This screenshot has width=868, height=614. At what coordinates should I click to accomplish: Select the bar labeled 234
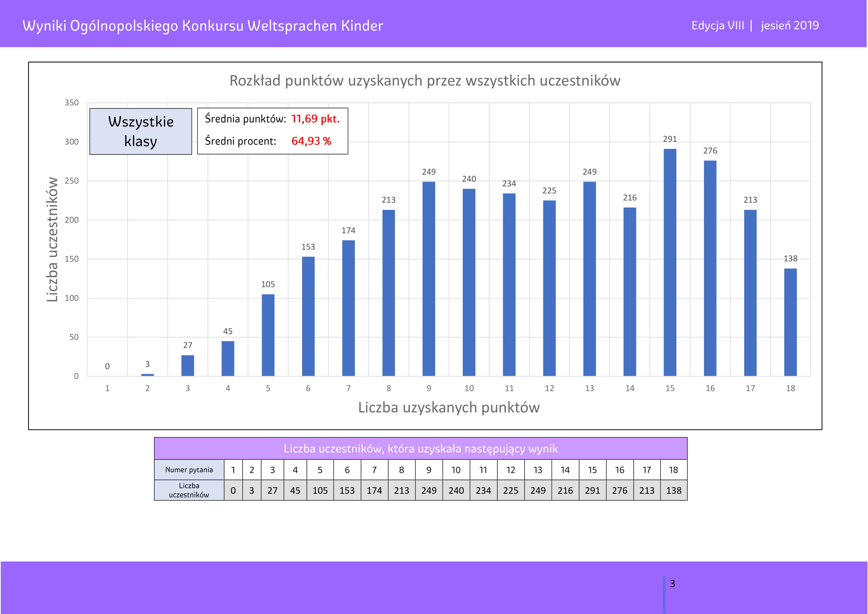pyautogui.click(x=509, y=285)
